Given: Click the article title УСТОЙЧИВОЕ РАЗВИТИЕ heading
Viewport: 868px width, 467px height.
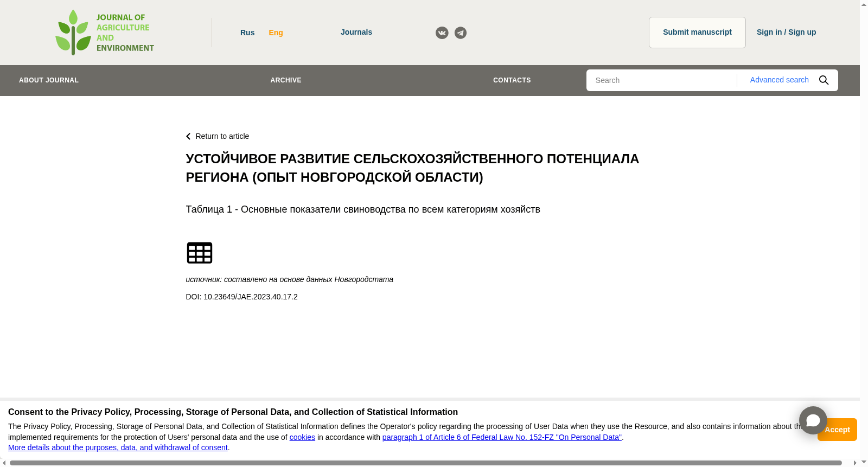Looking at the screenshot, I should pos(412,168).
